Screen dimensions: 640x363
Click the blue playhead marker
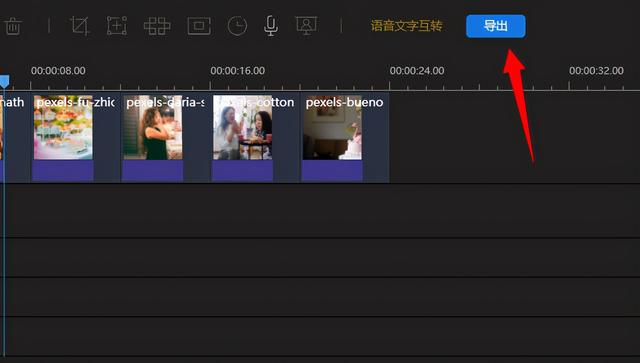pyautogui.click(x=4, y=81)
